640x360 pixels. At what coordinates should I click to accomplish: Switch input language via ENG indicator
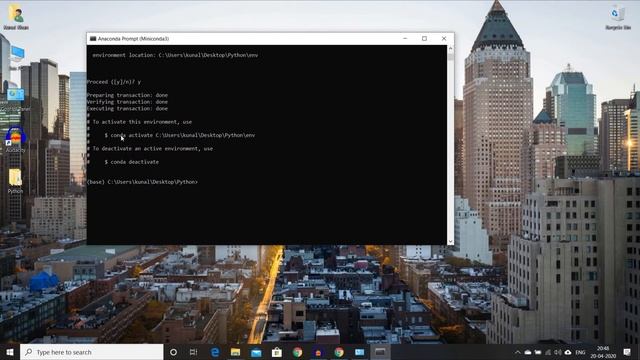click(x=580, y=352)
